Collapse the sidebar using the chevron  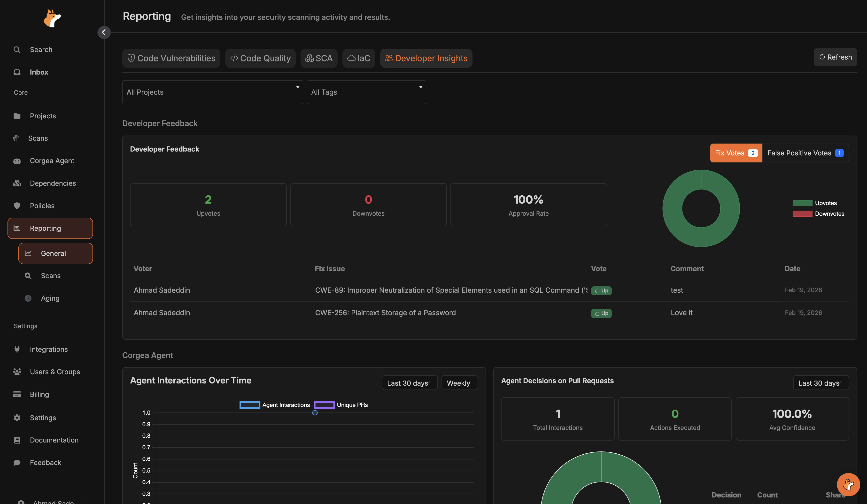(104, 32)
